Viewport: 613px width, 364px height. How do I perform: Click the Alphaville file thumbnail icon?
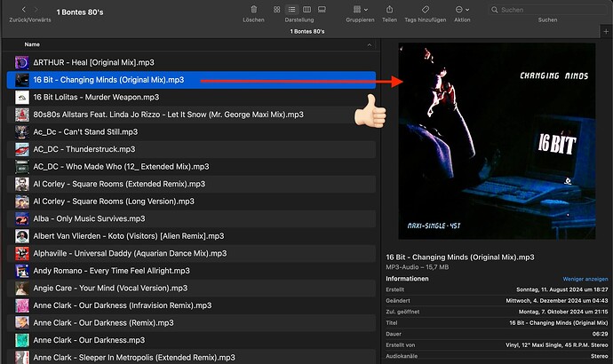22,254
